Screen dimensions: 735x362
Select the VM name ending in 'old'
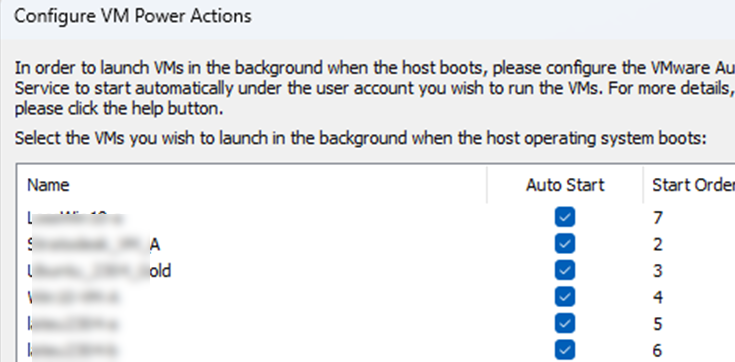point(99,271)
